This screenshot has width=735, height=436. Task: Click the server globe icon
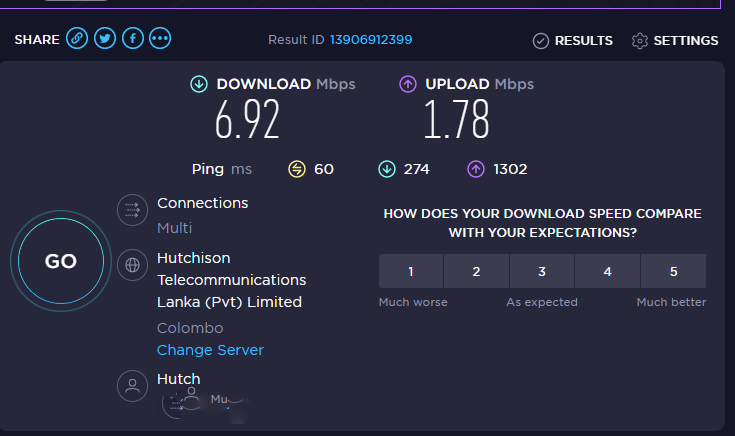click(x=133, y=265)
